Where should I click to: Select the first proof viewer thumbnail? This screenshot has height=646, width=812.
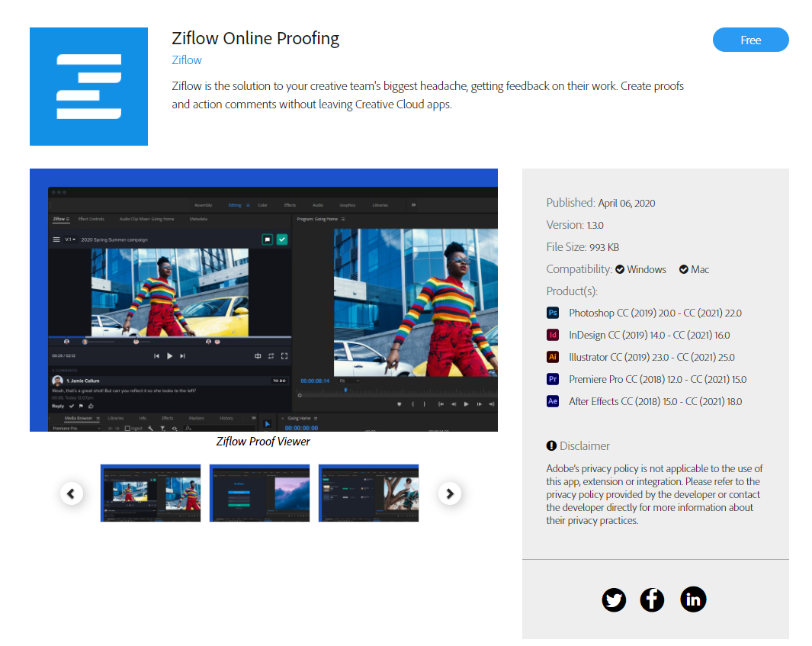coord(150,493)
